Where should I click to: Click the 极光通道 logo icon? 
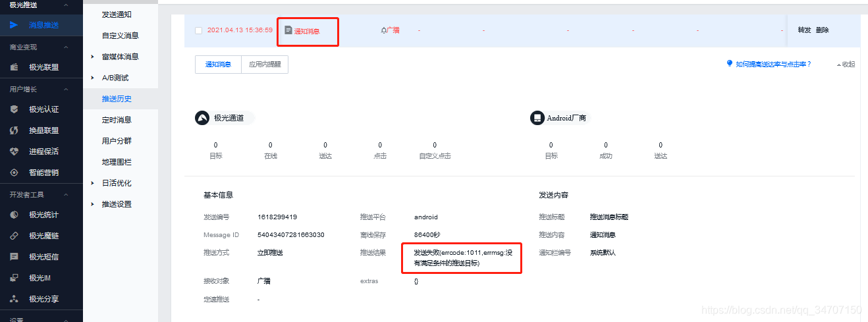[202, 118]
